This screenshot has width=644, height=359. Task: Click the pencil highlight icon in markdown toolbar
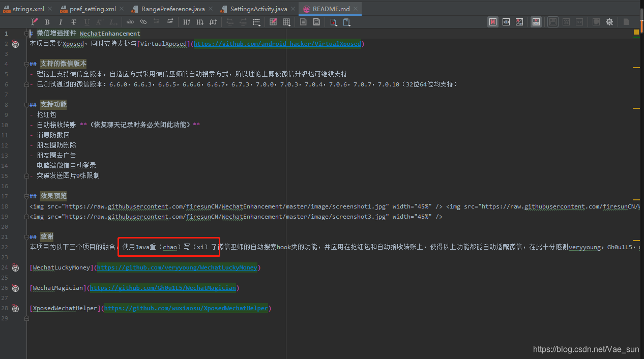[35, 22]
